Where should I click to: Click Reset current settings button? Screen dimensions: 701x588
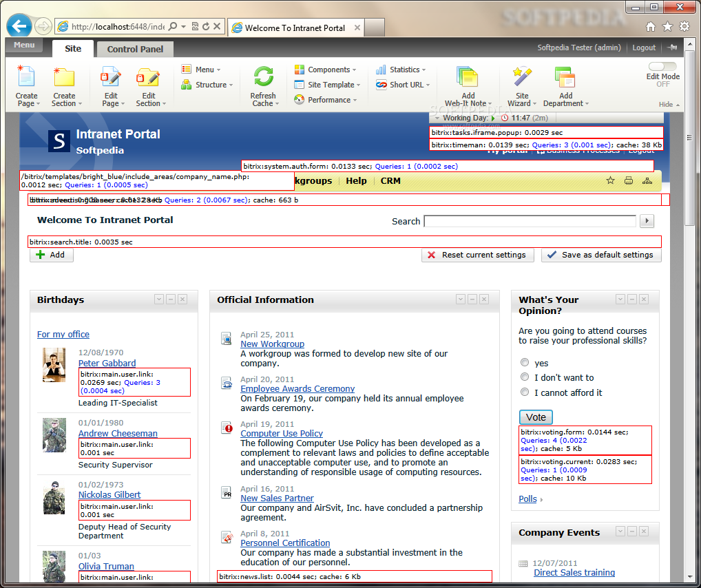coord(477,255)
